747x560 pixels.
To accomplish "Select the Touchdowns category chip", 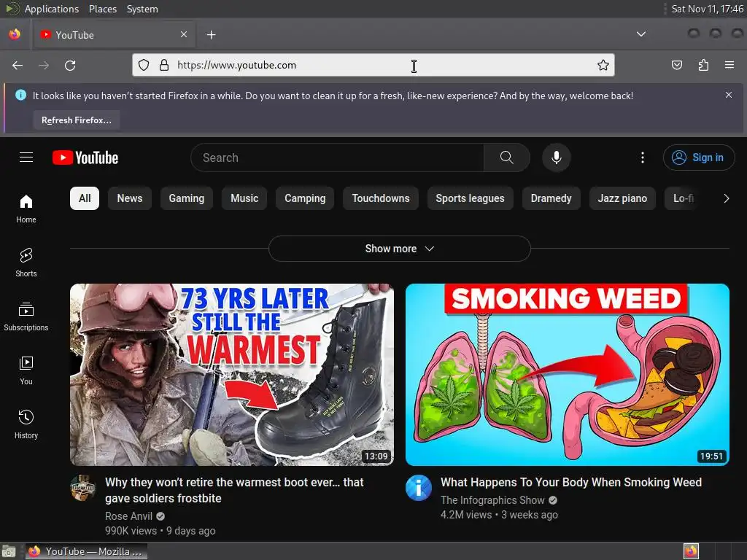I will pos(381,198).
